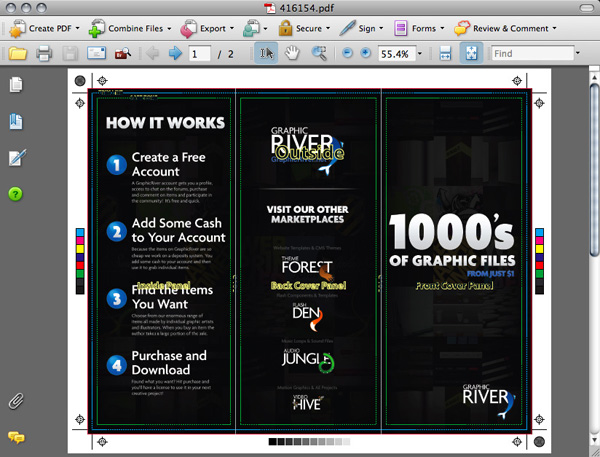
Task: Activate the Select tool
Action: (266, 53)
